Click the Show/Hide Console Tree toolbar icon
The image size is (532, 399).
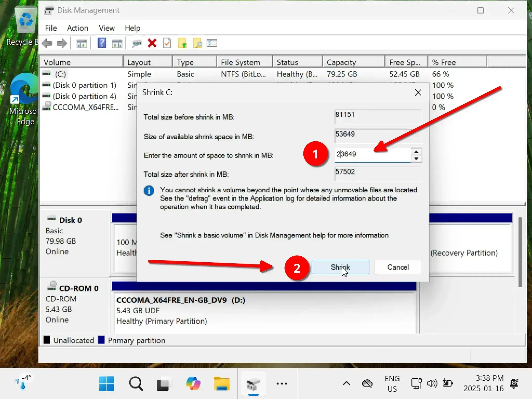coord(82,44)
